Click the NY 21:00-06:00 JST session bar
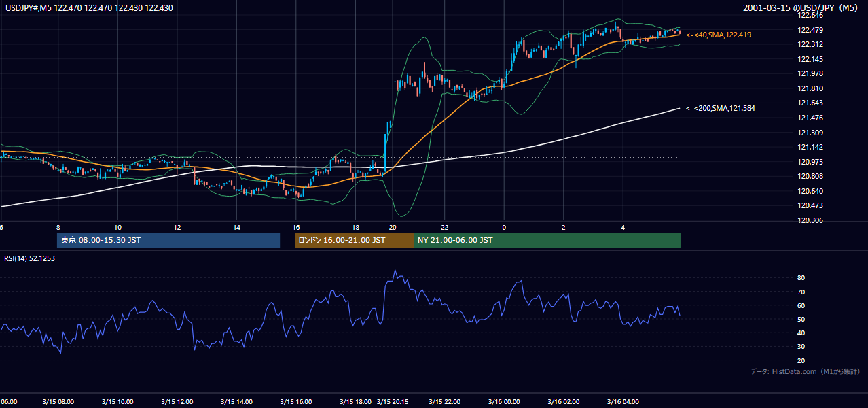 (x=547, y=240)
